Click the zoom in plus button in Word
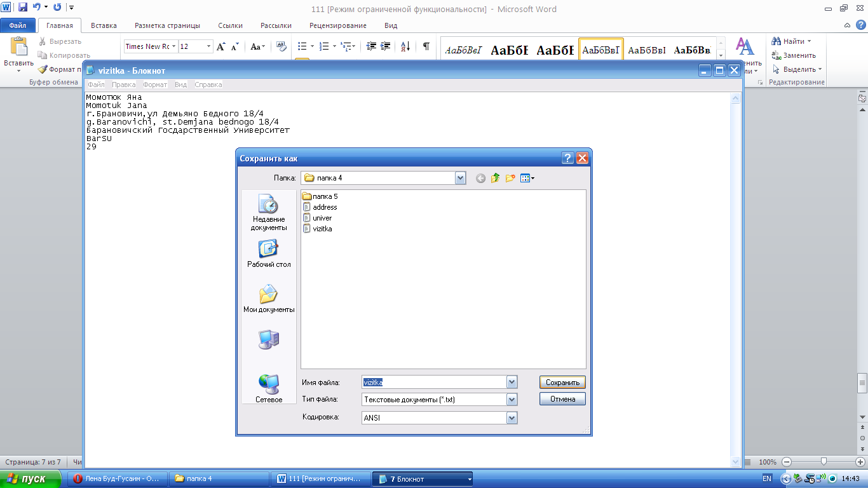 point(860,462)
